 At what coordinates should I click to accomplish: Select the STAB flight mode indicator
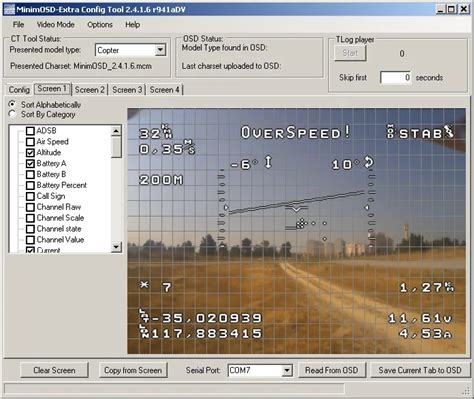pos(420,132)
